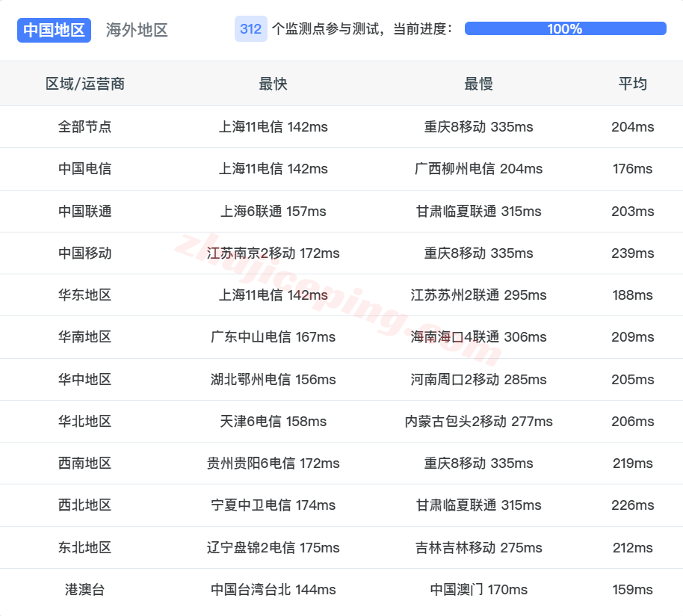This screenshot has height=616, width=683.
Task: Select the 中国联通 row label
Action: click(85, 212)
